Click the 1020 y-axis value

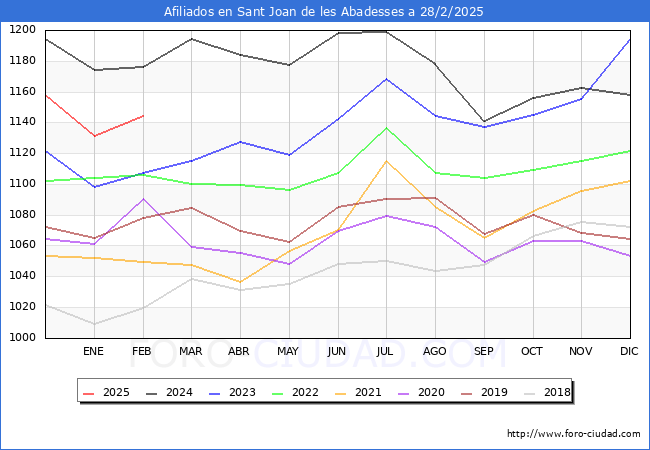point(22,307)
